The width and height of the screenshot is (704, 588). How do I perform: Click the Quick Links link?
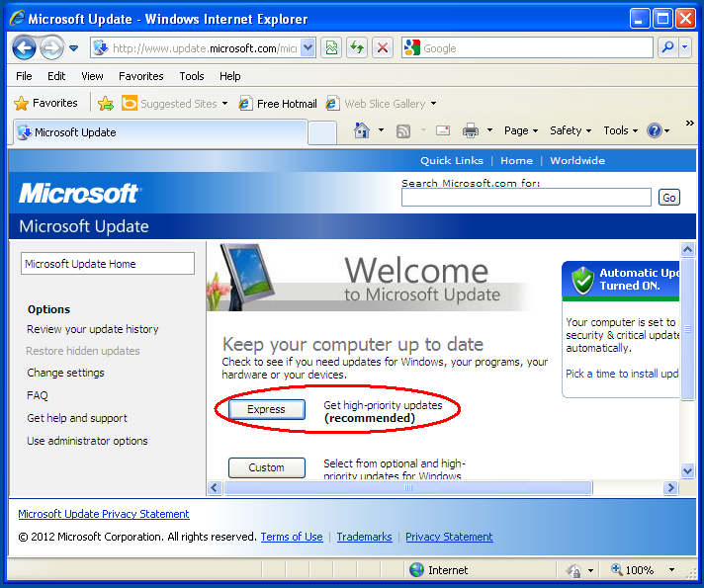(452, 161)
